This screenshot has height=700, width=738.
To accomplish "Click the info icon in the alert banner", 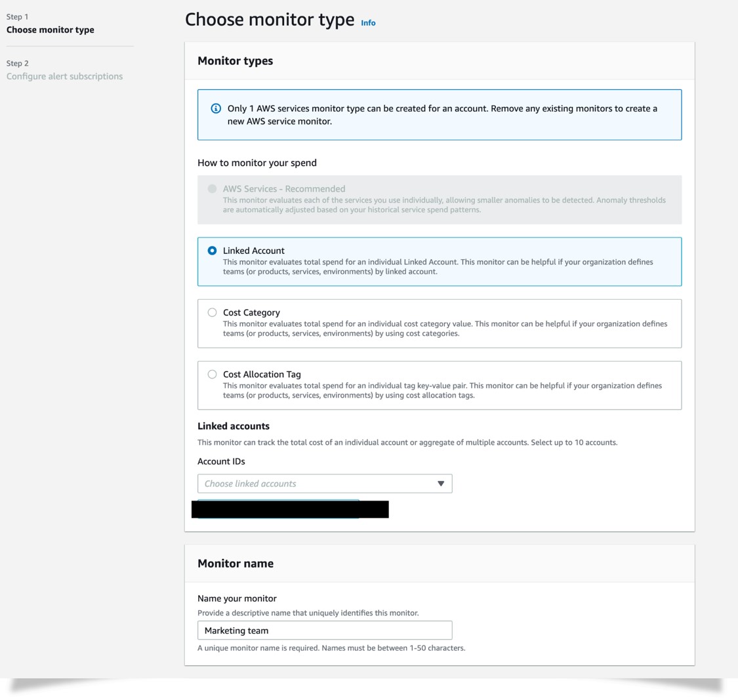I will tap(216, 108).
